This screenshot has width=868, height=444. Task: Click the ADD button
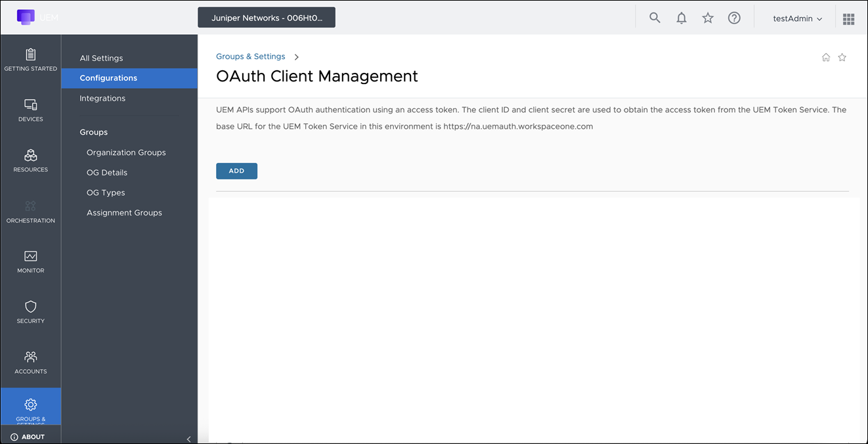click(x=236, y=170)
